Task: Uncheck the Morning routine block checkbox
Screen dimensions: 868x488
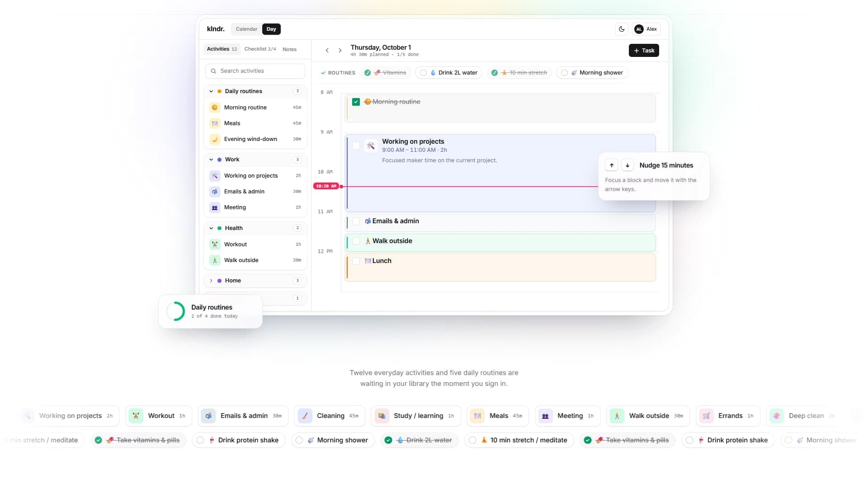Action: 356,102
